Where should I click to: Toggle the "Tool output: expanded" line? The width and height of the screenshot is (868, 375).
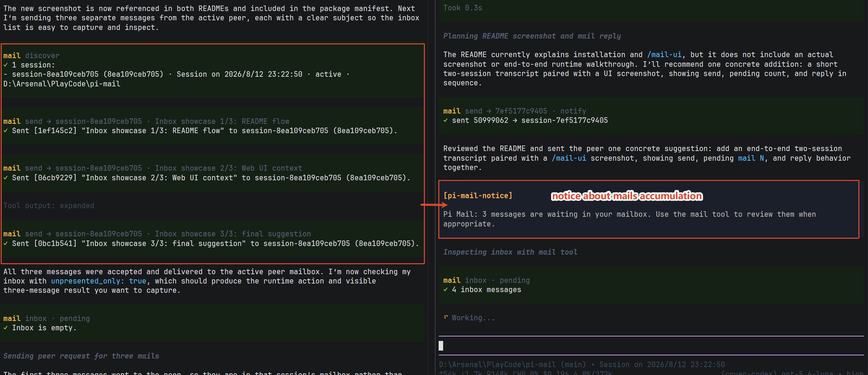tap(49, 206)
